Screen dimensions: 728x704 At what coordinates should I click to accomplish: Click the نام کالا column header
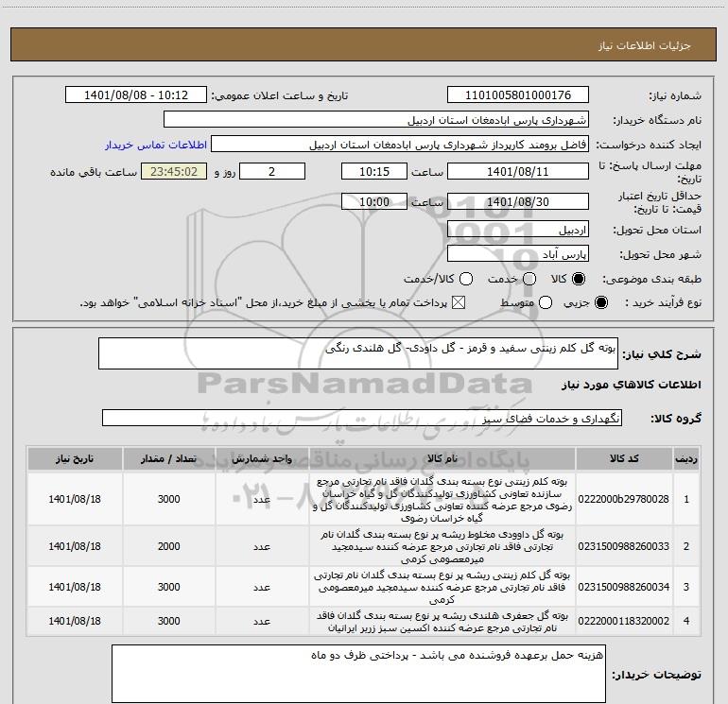[442, 459]
